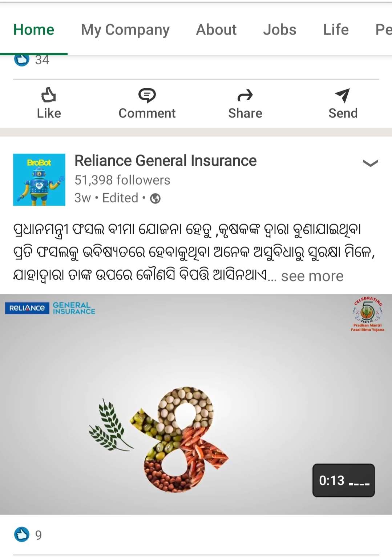
Task: Expand the post options chevron
Action: tap(370, 163)
